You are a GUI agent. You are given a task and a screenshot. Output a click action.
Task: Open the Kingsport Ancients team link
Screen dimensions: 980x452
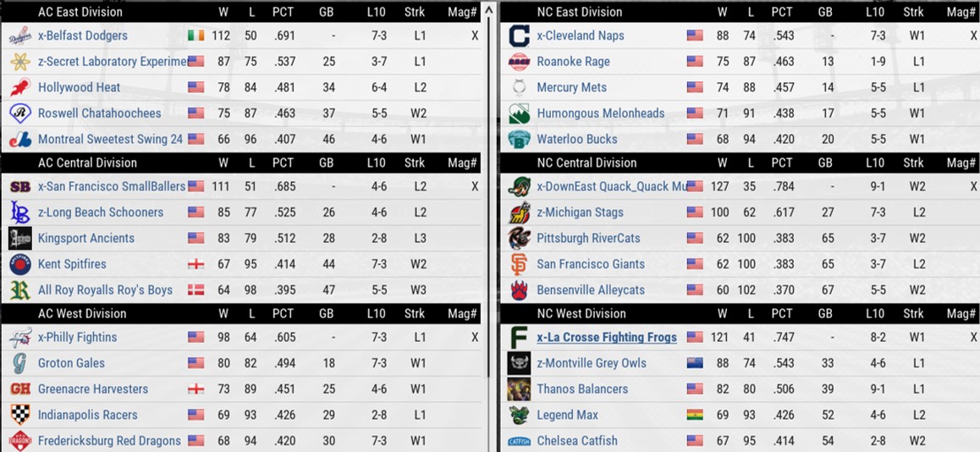point(85,238)
